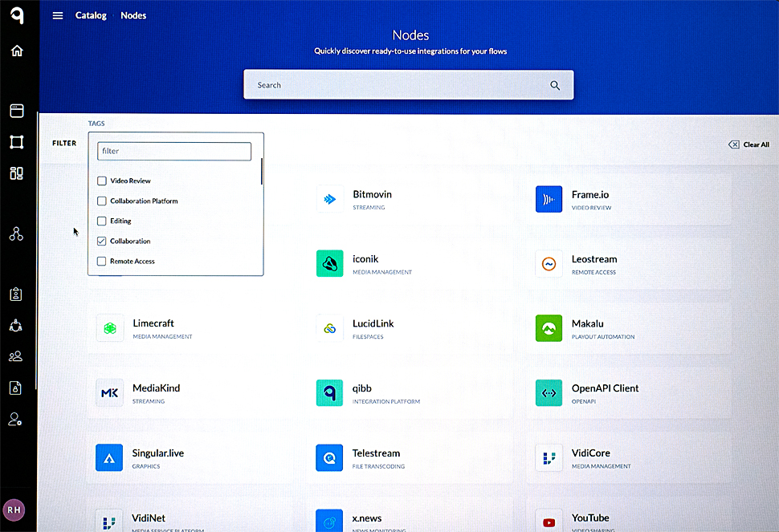The image size is (779, 532).
Task: Open the Singular.live node by its name
Action: [x=158, y=453]
